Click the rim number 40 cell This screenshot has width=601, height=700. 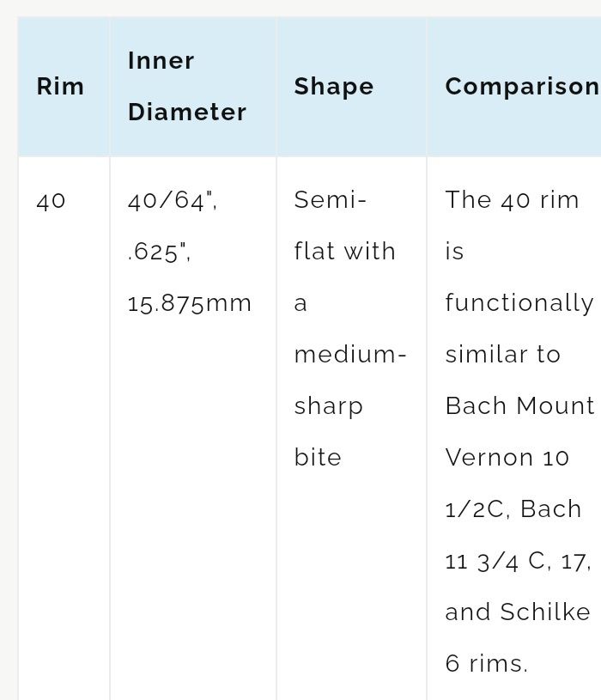[x=51, y=201]
